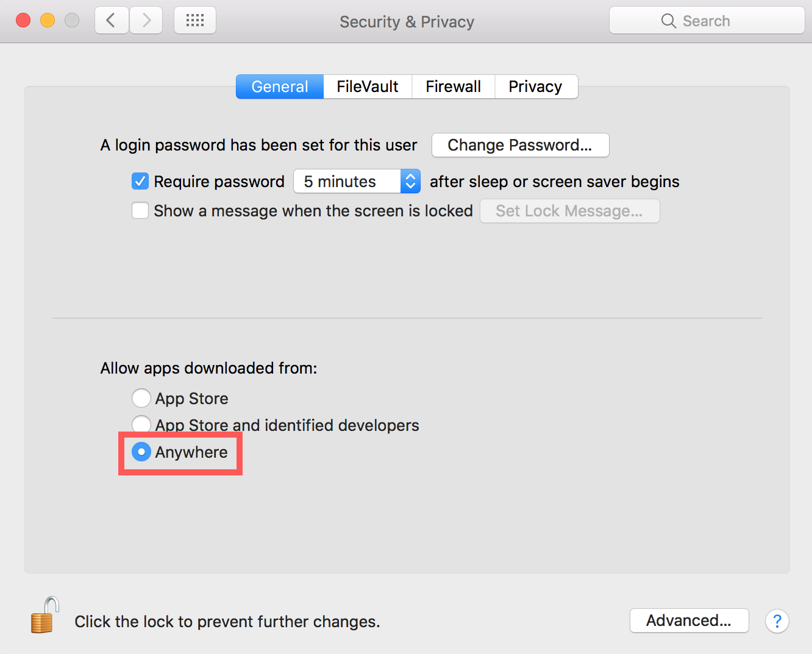Open the Advanced settings button
Image resolution: width=812 pixels, height=654 pixels.
tap(689, 620)
